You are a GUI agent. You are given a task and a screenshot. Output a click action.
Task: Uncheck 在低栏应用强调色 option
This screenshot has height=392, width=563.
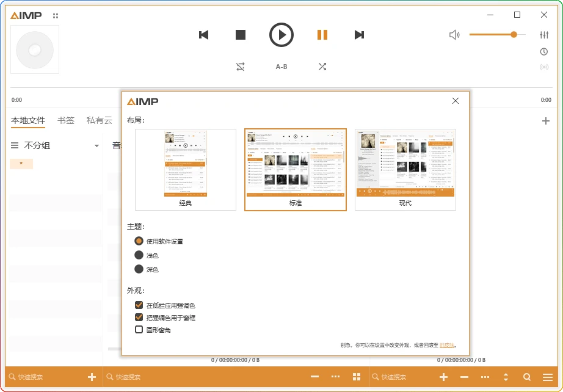139,305
